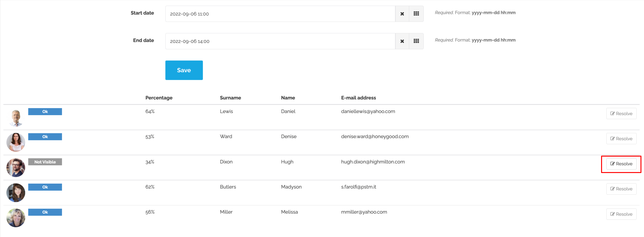Click the name Denise
The height and width of the screenshot is (237, 644).
pos(289,136)
